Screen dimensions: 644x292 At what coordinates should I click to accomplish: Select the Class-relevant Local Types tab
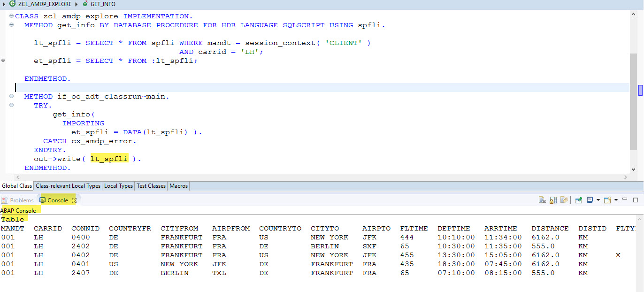pos(68,186)
